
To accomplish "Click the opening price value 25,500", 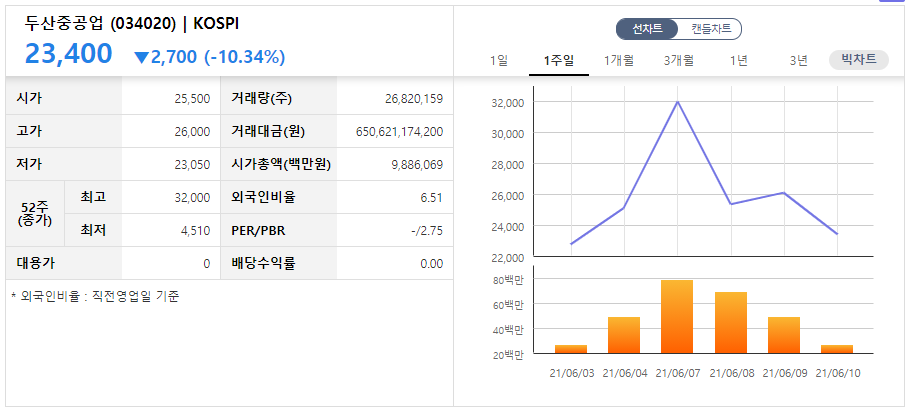I will tap(192, 99).
